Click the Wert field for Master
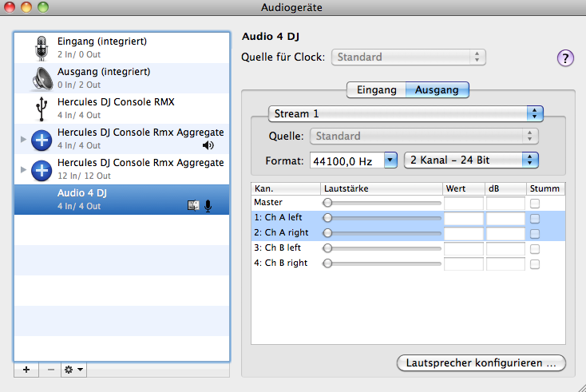 point(463,204)
